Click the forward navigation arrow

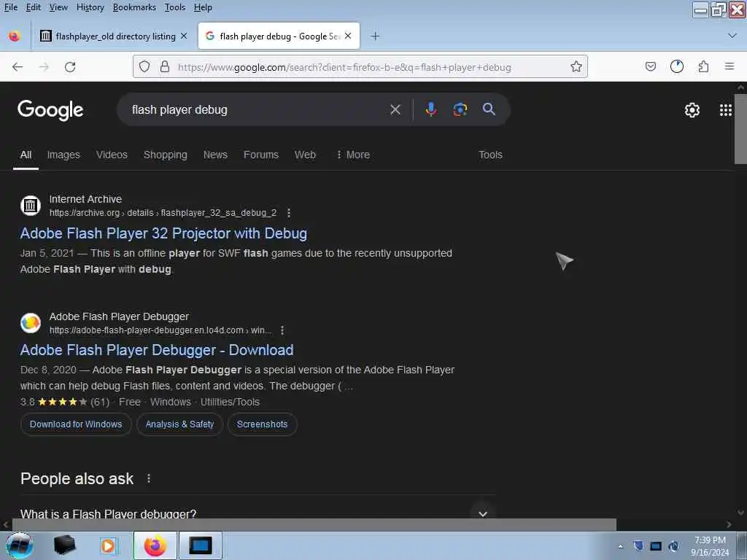coord(44,67)
